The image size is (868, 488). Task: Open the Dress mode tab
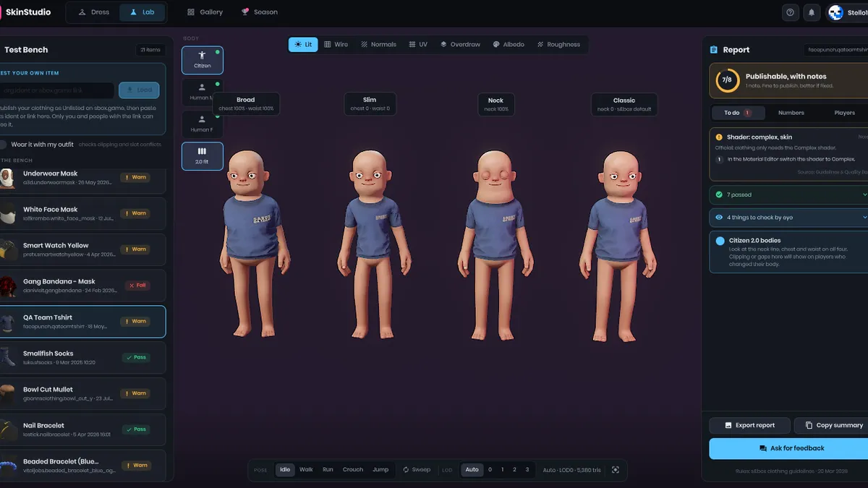tap(94, 12)
